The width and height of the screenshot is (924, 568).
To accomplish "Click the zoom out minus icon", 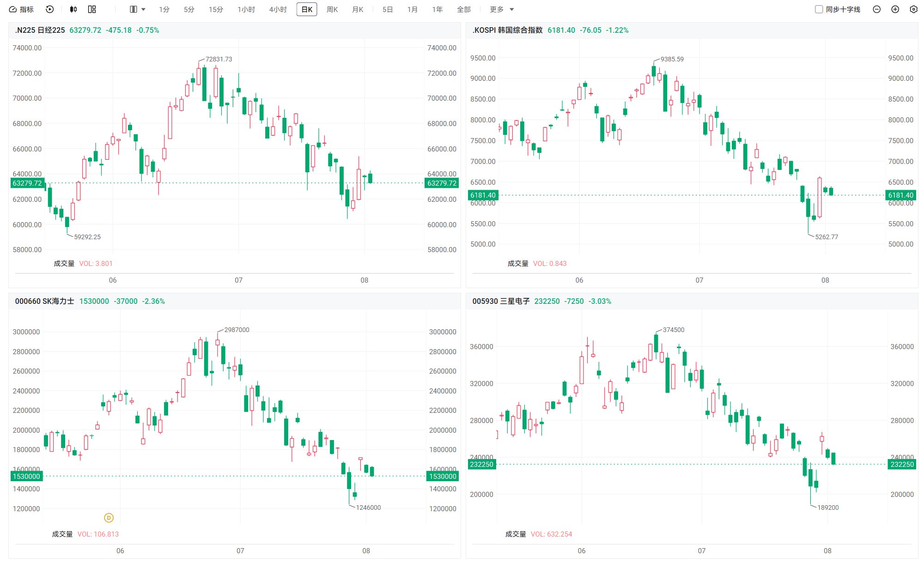I will pyautogui.click(x=876, y=9).
